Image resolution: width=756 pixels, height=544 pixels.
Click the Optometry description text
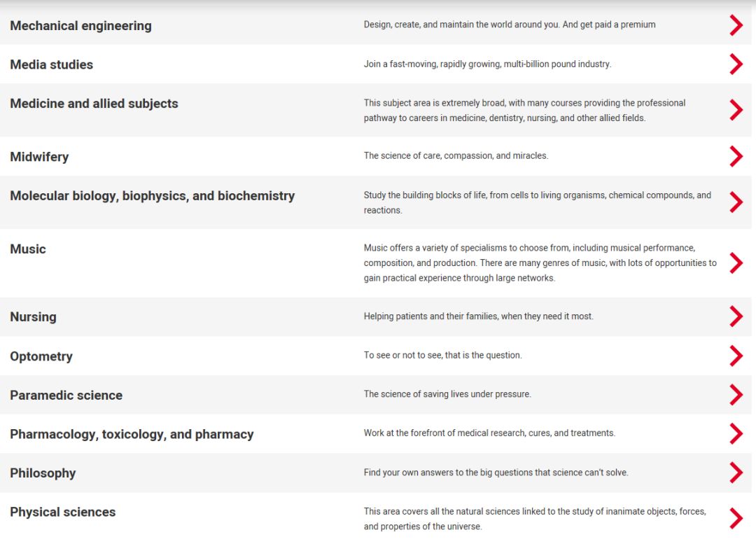[442, 355]
